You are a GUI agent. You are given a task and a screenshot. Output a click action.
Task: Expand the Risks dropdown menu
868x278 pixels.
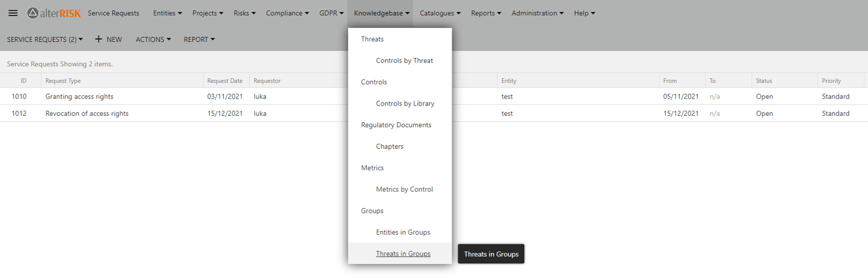245,13
